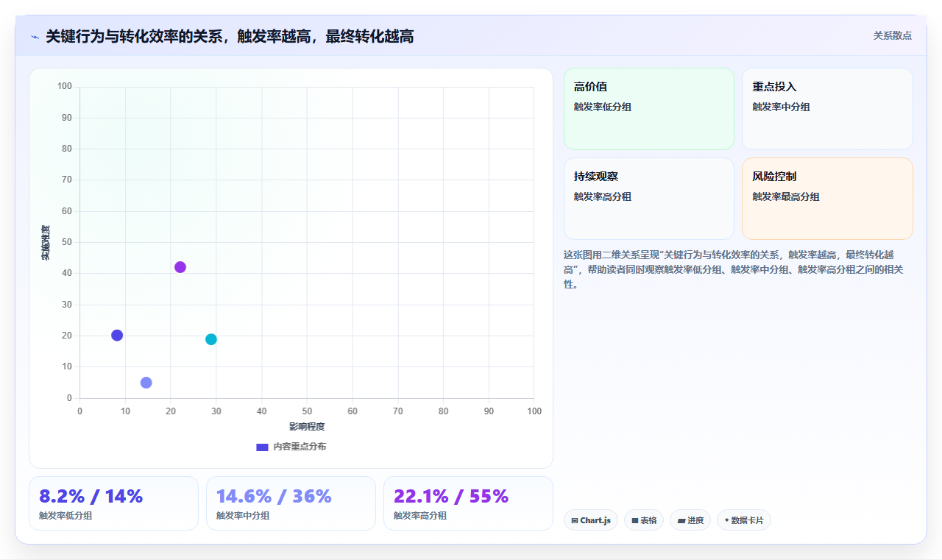
Task: Open the 持续观察 quadrant card
Action: tap(649, 199)
